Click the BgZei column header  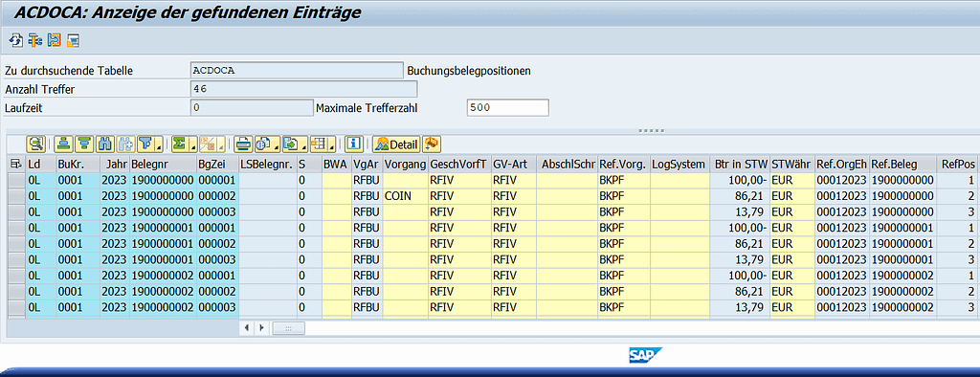pos(217,164)
